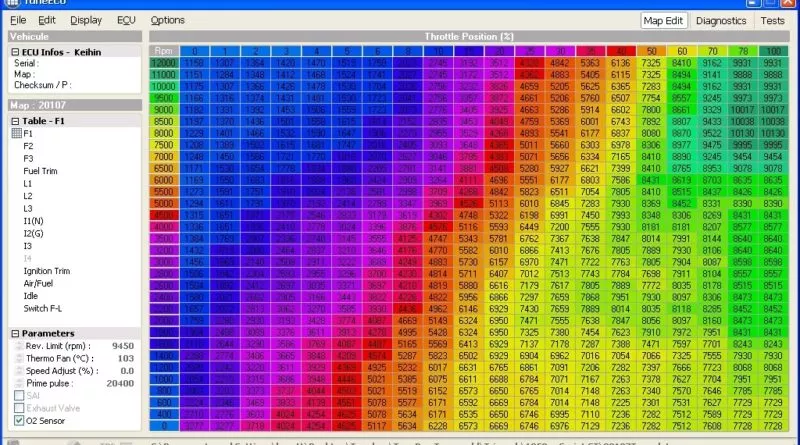800x445 pixels.
Task: Disable the O2 Sensor checkbox
Action: point(16,421)
